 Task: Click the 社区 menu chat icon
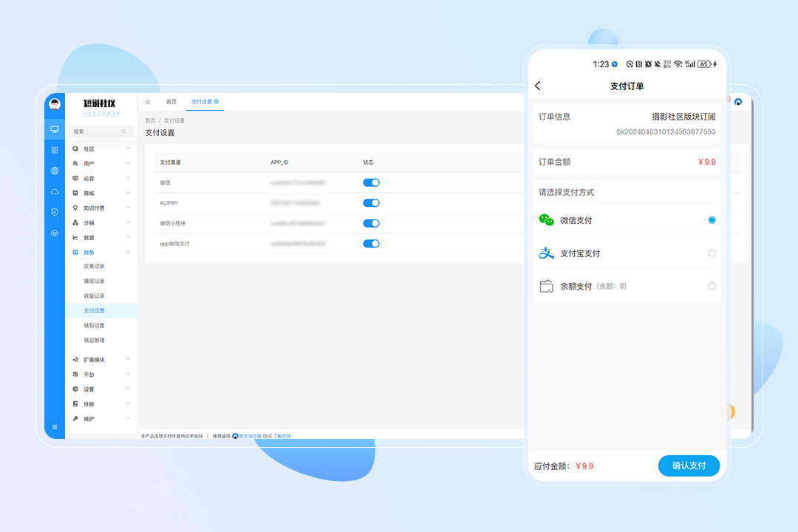coord(75,149)
